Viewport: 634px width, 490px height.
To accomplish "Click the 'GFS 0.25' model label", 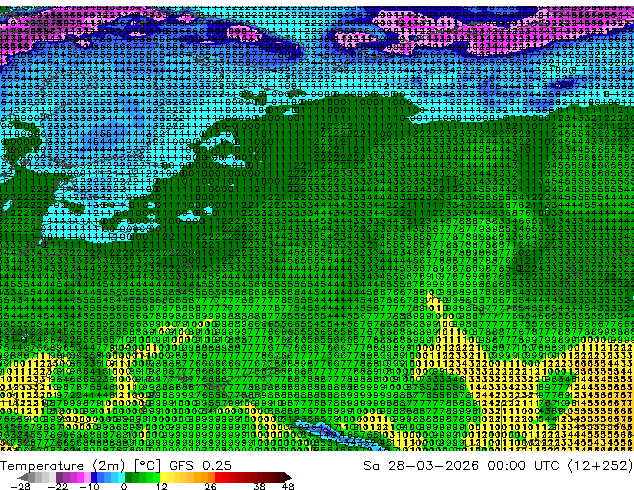I will [x=200, y=465].
